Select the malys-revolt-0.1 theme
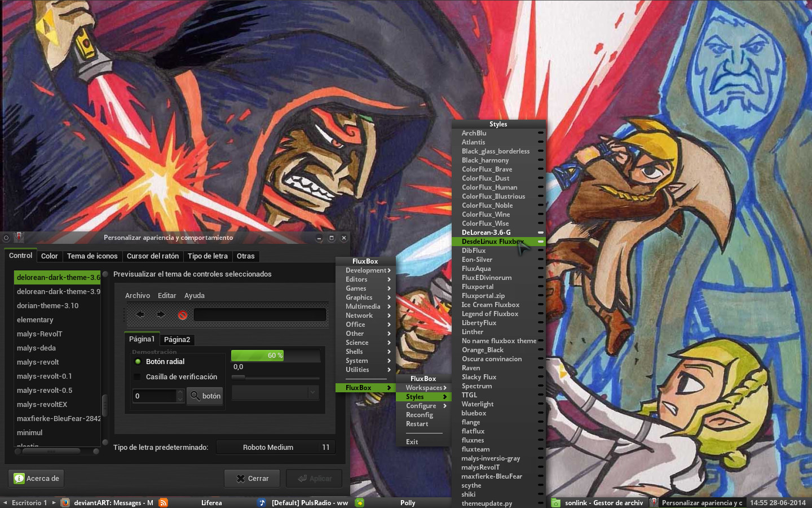The image size is (812, 508). [x=58, y=376]
